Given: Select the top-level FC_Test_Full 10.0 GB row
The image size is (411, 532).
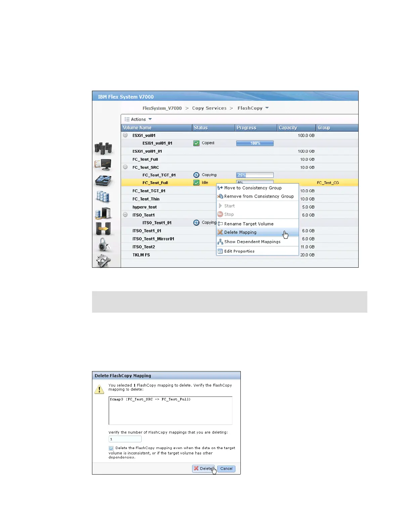Looking at the screenshot, I should (240, 160).
